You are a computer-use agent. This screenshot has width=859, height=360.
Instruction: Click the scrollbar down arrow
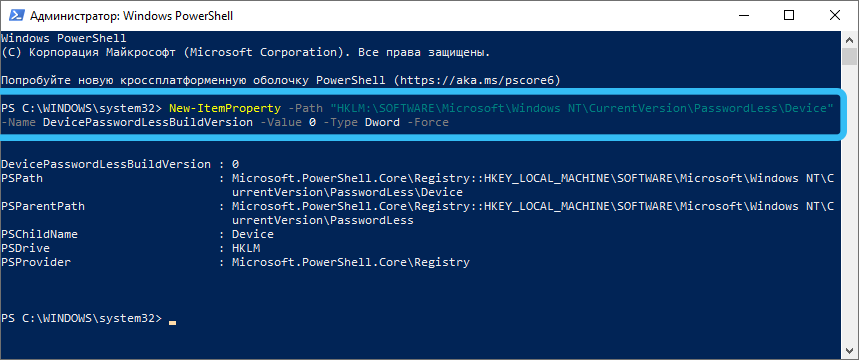pyautogui.click(x=849, y=352)
